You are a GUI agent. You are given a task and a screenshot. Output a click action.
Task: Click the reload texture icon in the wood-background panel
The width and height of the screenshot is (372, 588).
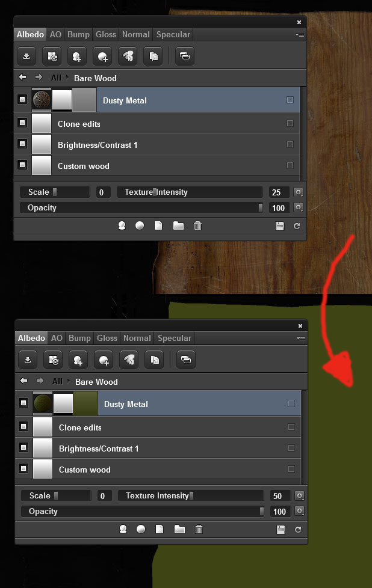pyautogui.click(x=52, y=57)
